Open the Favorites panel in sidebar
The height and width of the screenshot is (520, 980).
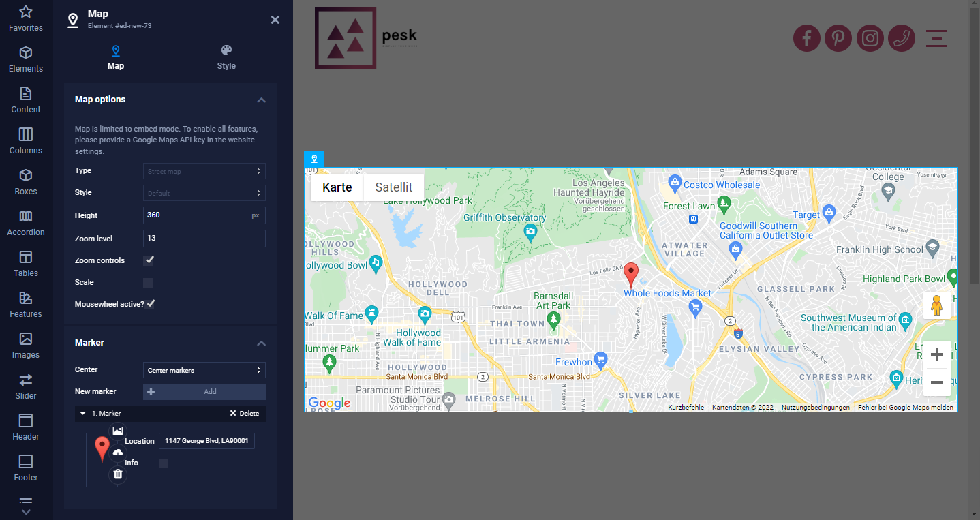click(26, 18)
